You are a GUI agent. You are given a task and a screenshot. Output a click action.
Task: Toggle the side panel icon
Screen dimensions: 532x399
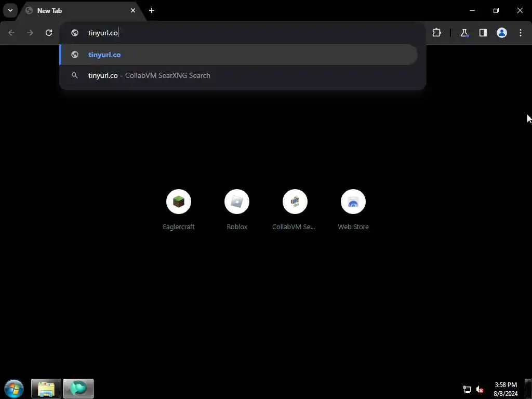(x=483, y=33)
